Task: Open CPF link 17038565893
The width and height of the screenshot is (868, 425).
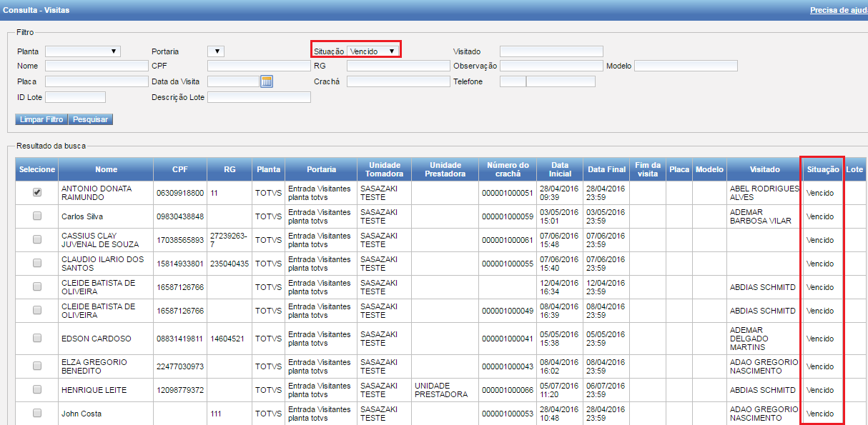Action: [180, 240]
